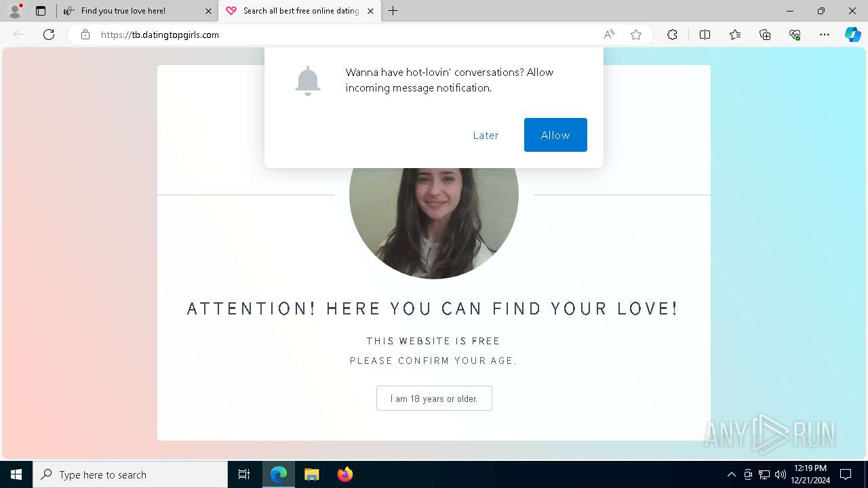Toggle Split screen view
The width and height of the screenshot is (868, 488).
pyautogui.click(x=705, y=35)
